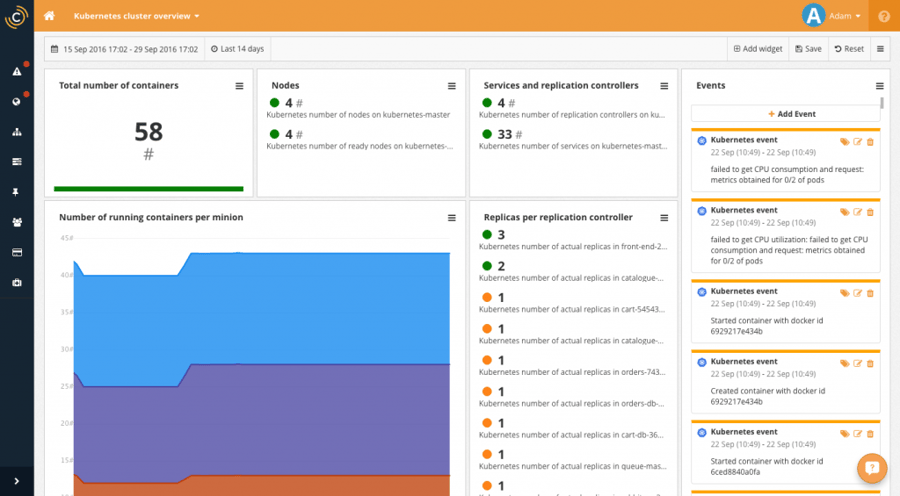Click the Add Event button
The width and height of the screenshot is (900, 496).
tap(786, 114)
